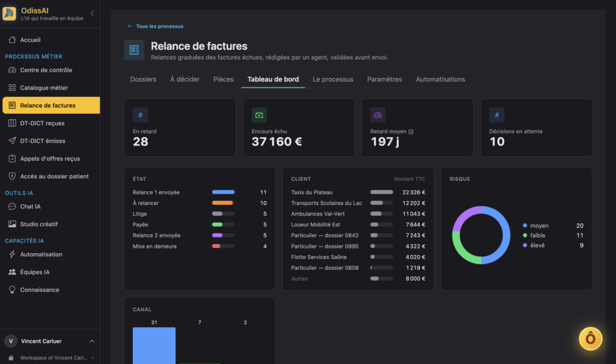Viewport: 616px width, 364px height.
Task: Click the Automatisation lightning icon
Action: pyautogui.click(x=12, y=254)
